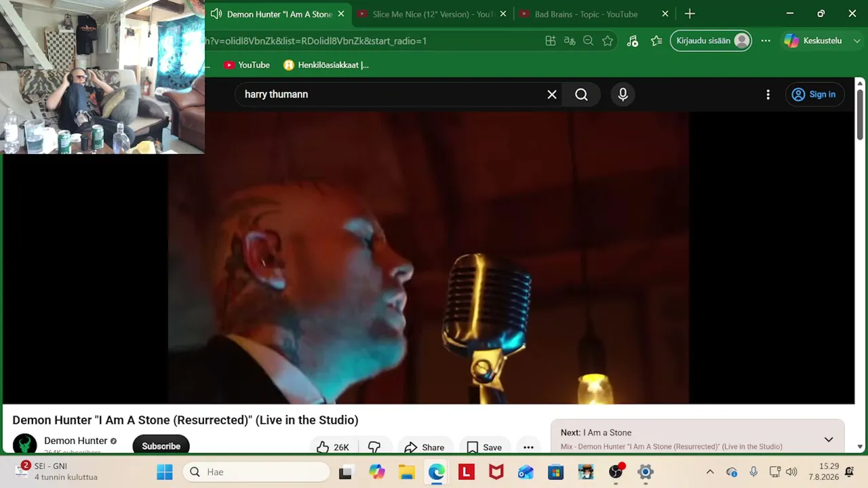Close the Slice Me Nice tab
The width and height of the screenshot is (868, 488).
point(503,14)
